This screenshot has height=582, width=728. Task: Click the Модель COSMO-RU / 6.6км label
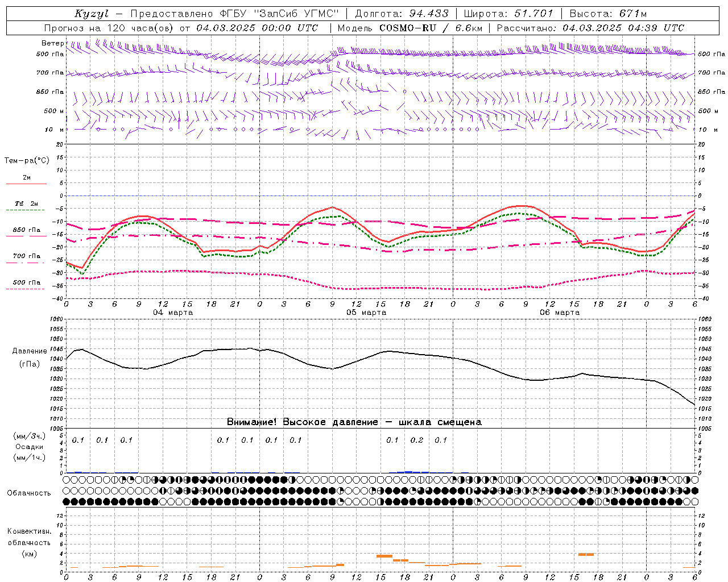[410, 28]
